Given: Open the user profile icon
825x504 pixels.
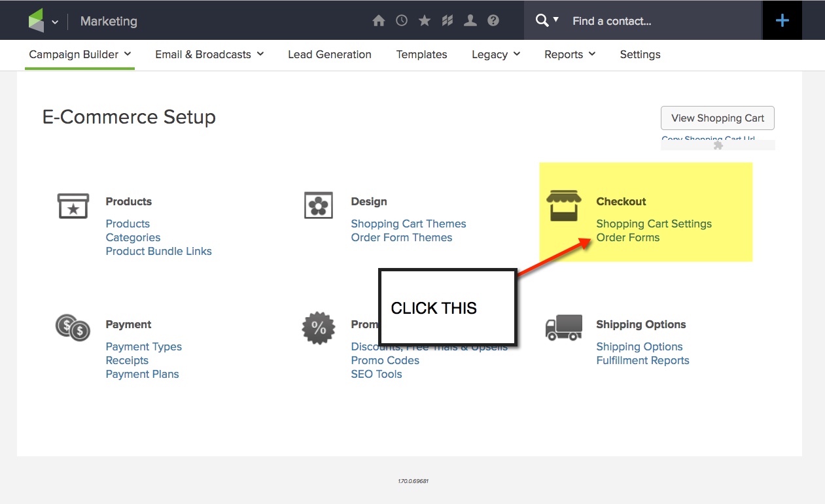Looking at the screenshot, I should tap(470, 20).
